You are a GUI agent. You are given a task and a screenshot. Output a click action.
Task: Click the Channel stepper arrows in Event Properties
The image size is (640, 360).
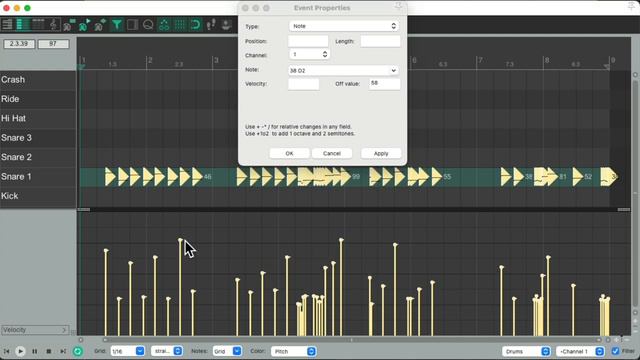coord(325,54)
